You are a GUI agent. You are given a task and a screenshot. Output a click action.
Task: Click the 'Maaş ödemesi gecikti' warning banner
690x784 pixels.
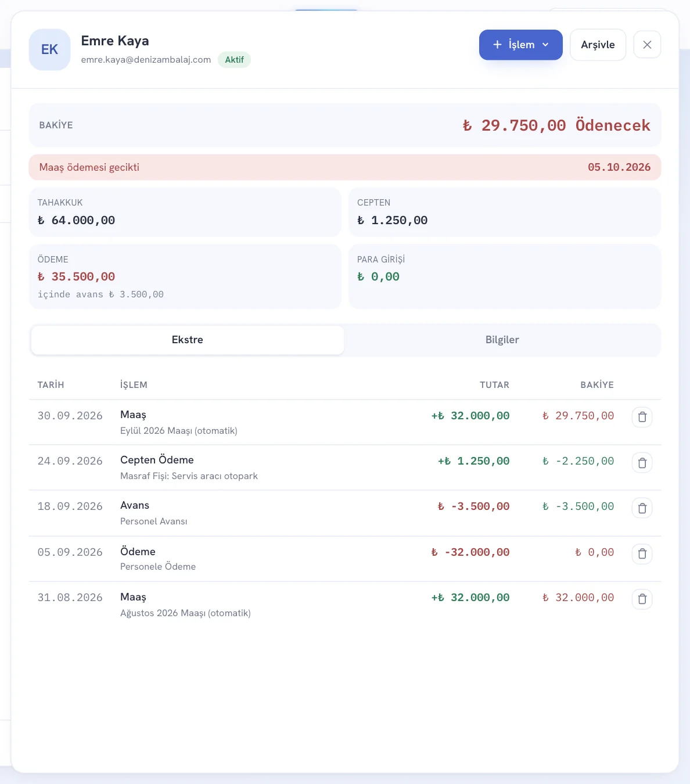coord(345,167)
